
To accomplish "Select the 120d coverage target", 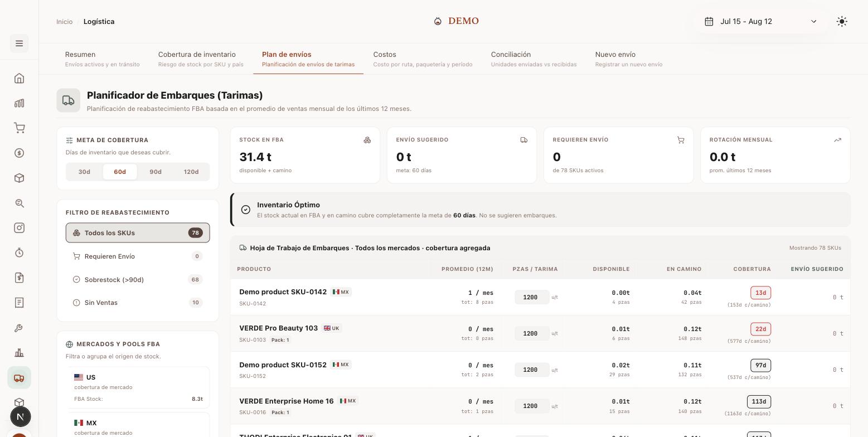I will pyautogui.click(x=191, y=172).
